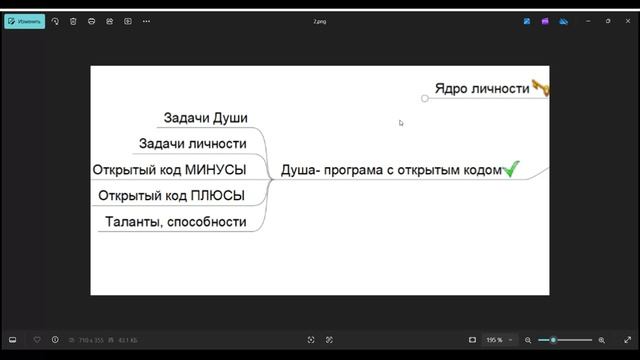Click the Ядро личности label in the image

(482, 89)
